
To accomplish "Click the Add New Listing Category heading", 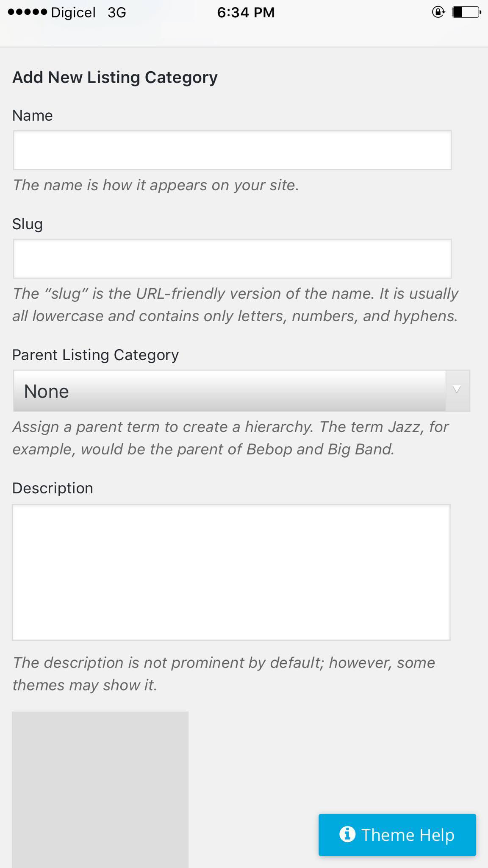I will (x=115, y=78).
